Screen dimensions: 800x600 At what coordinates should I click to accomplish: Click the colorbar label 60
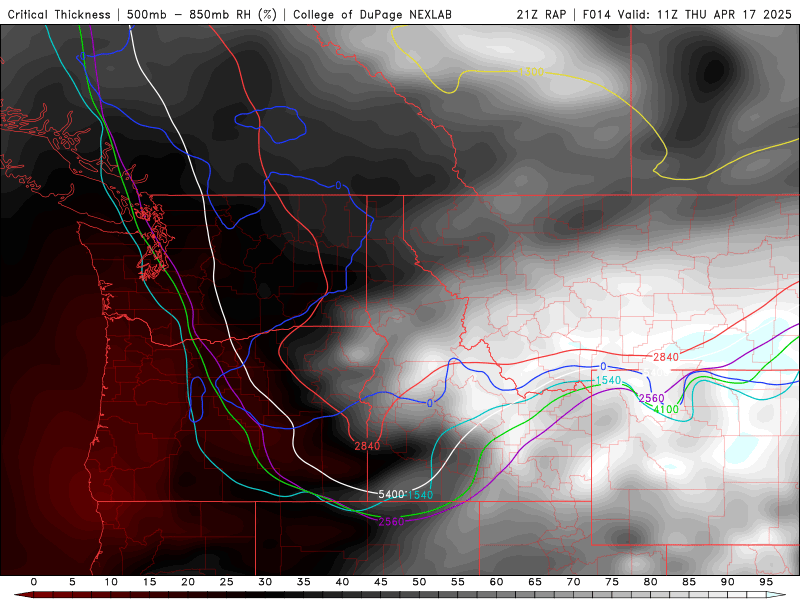tap(496, 582)
